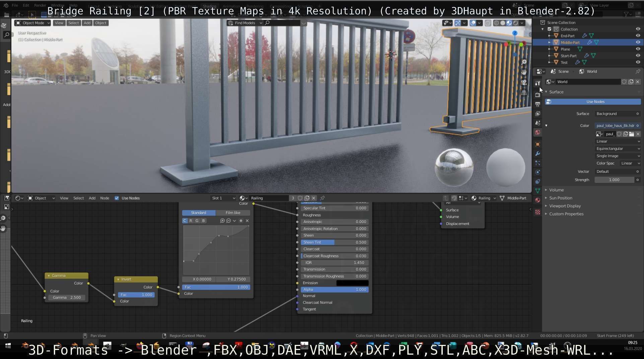
Task: Switch viewport to Wireframe shading
Action: (496, 23)
